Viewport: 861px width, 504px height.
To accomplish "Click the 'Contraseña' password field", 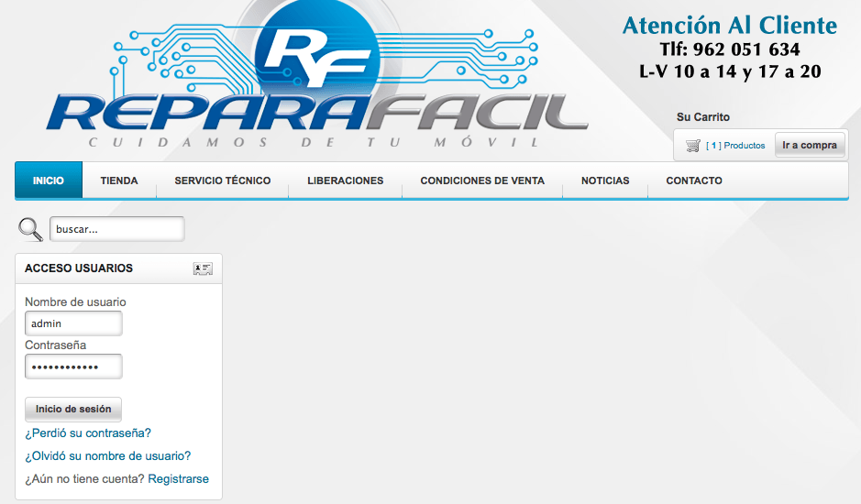I will tap(73, 367).
